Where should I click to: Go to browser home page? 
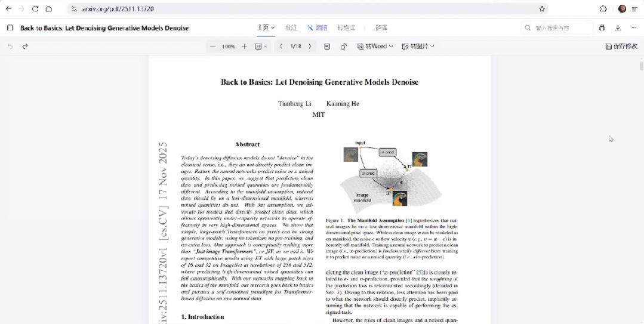pos(49,9)
